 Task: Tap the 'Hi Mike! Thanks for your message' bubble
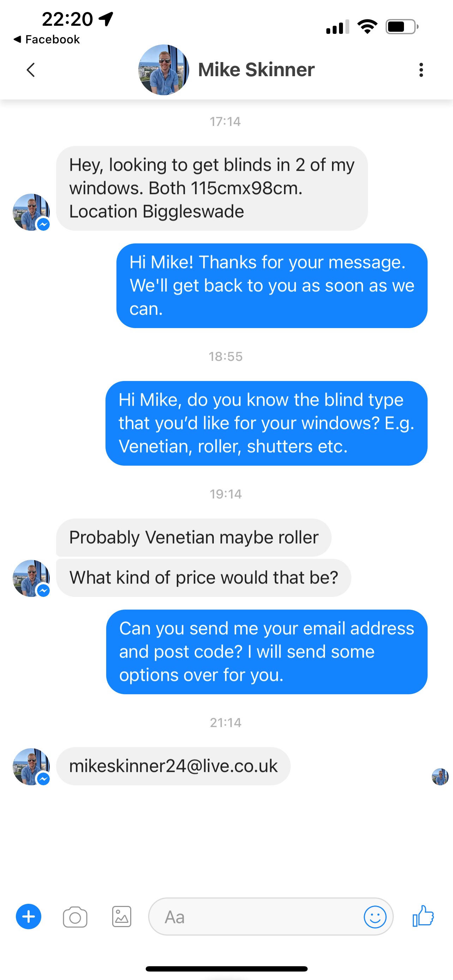pyautogui.click(x=272, y=286)
